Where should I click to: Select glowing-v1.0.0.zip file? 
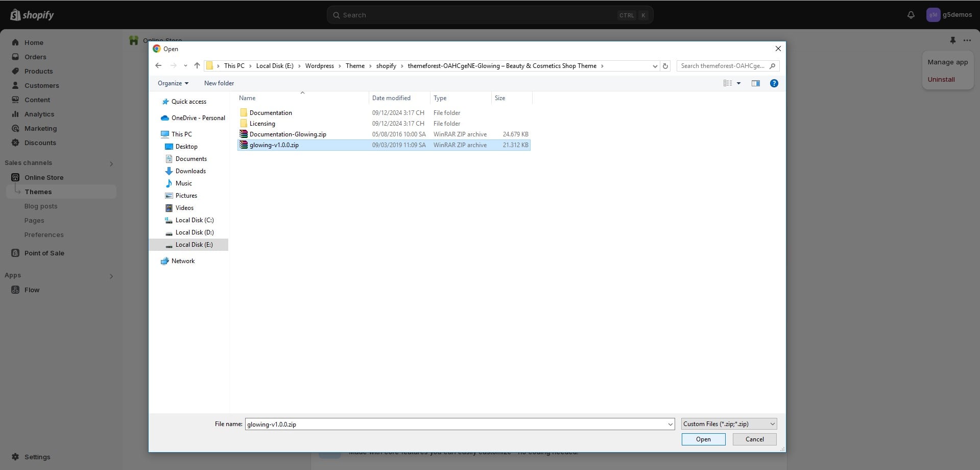tap(384, 145)
